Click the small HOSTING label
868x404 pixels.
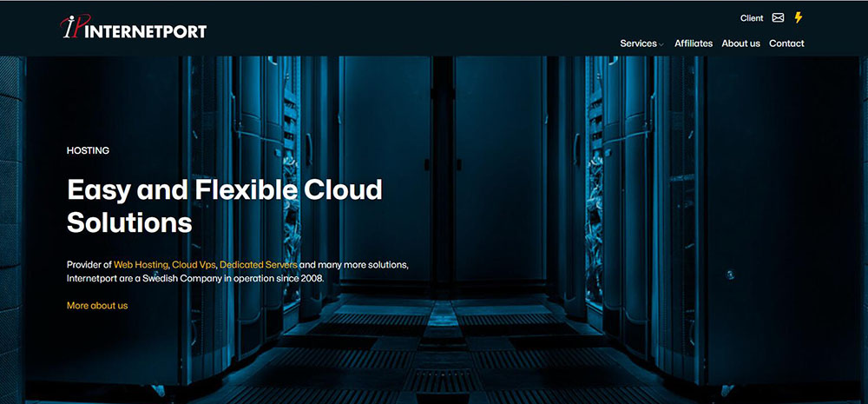coord(88,150)
